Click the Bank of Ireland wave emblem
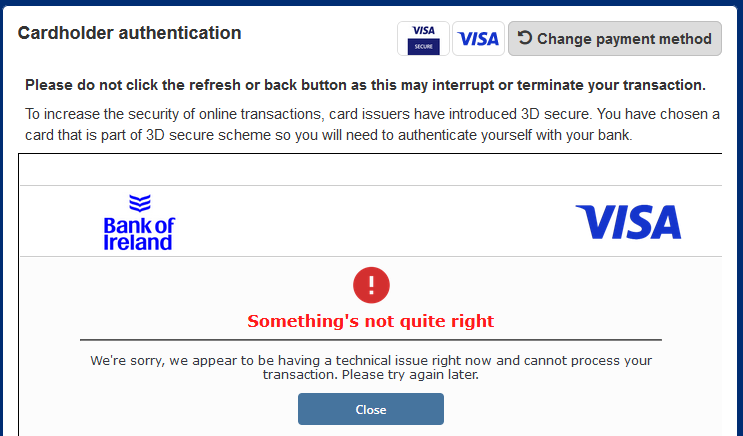Viewport: 743px width, 436px height. pyautogui.click(x=140, y=204)
